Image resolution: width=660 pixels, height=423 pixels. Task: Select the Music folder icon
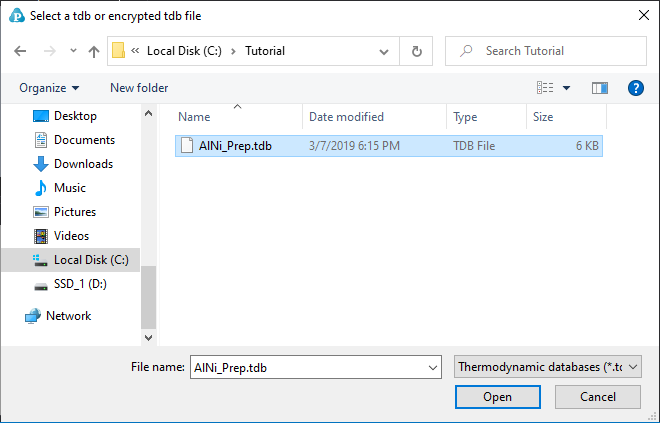41,188
